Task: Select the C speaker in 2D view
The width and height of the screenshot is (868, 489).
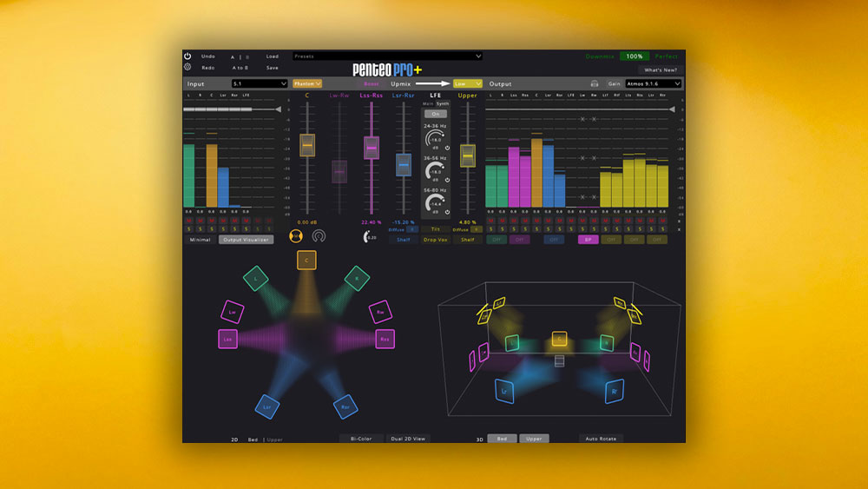Action: (x=306, y=260)
